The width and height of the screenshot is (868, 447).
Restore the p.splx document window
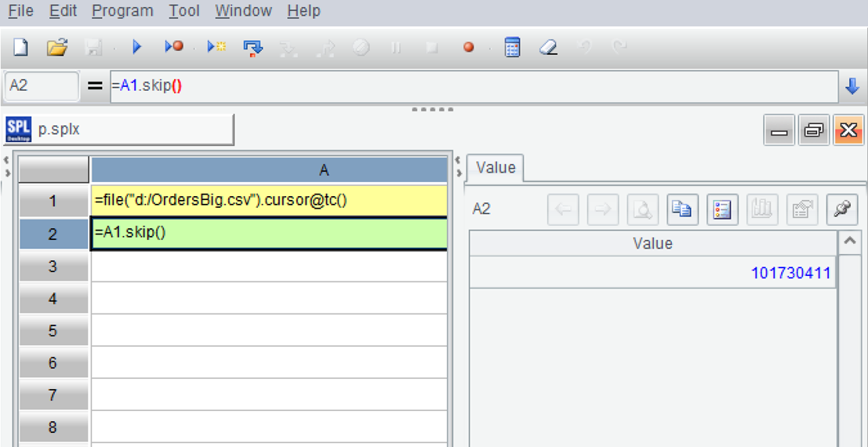click(814, 131)
